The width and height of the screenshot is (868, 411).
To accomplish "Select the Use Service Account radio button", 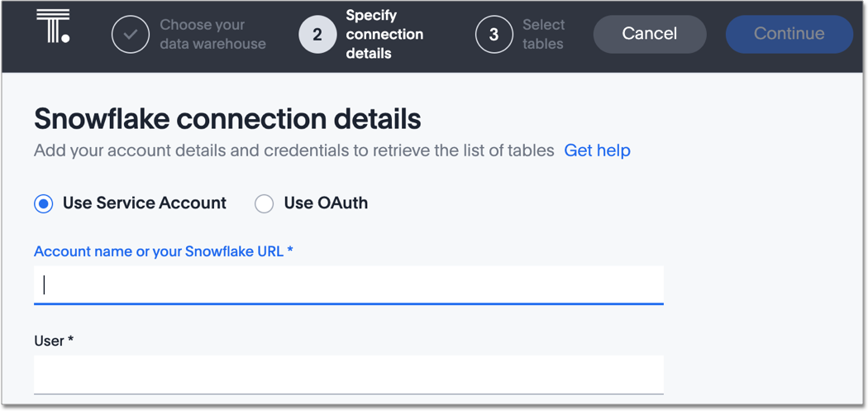I will point(44,203).
